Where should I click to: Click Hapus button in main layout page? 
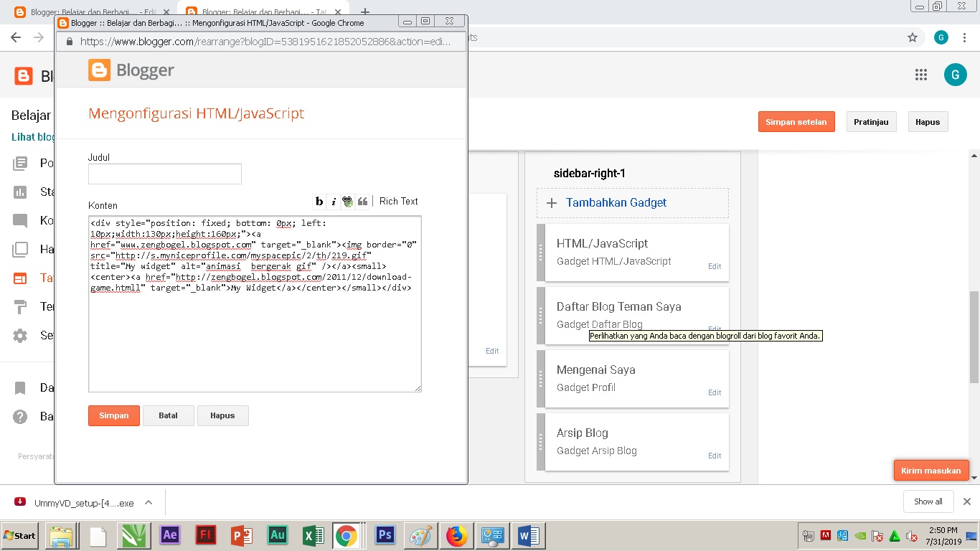click(x=928, y=122)
